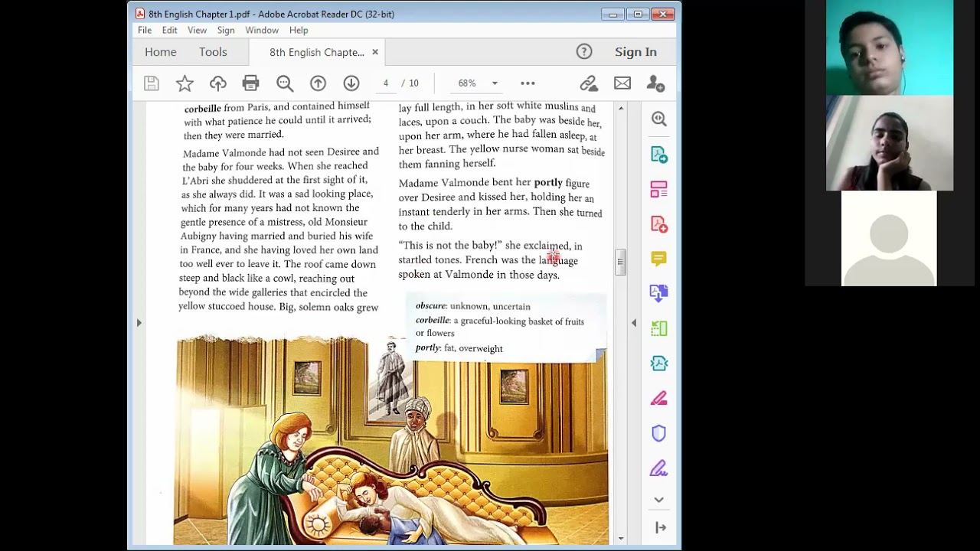
Task: Click the scrollbar down arrow
Action: click(x=620, y=539)
